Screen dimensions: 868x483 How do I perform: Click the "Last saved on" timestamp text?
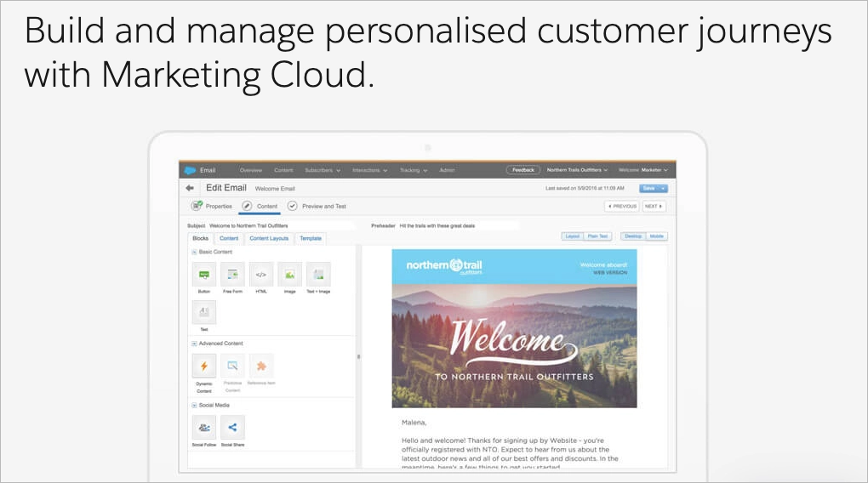(x=585, y=188)
